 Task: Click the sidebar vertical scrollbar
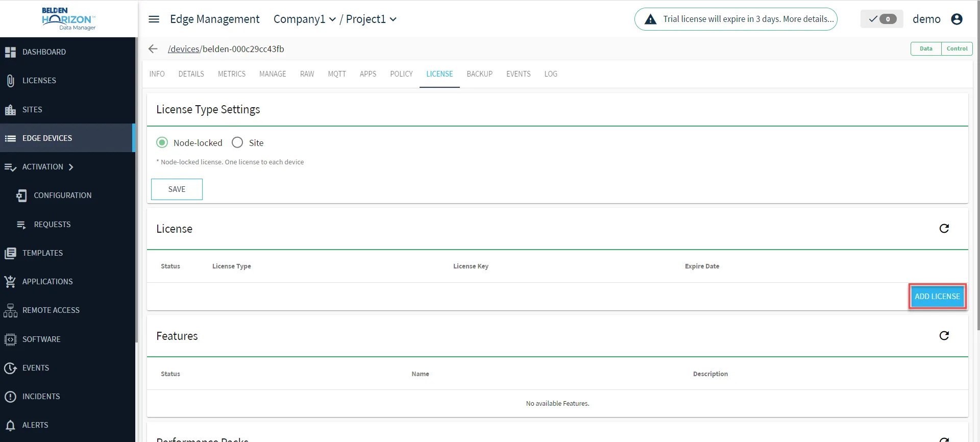pos(137,189)
